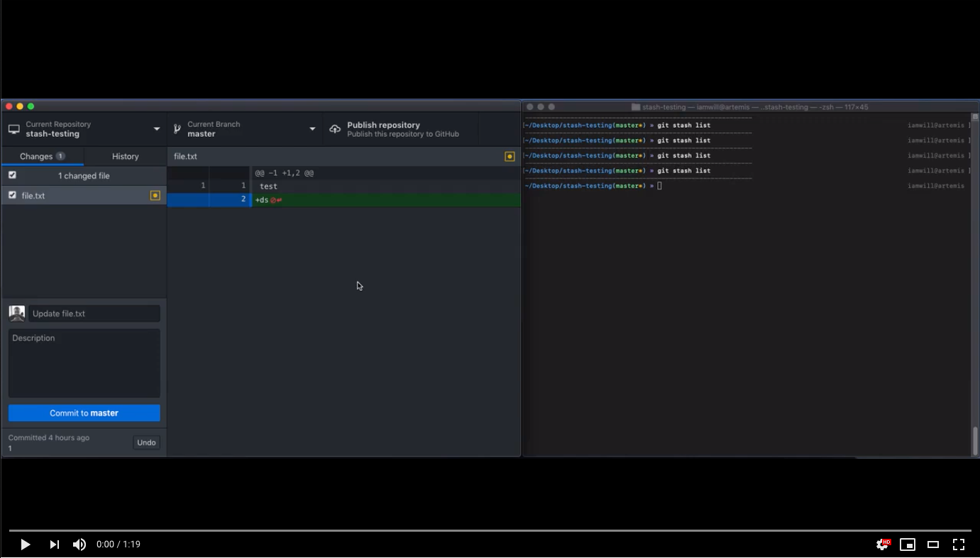Activate the miniplayer icon
The image size is (980, 558).
click(x=908, y=544)
